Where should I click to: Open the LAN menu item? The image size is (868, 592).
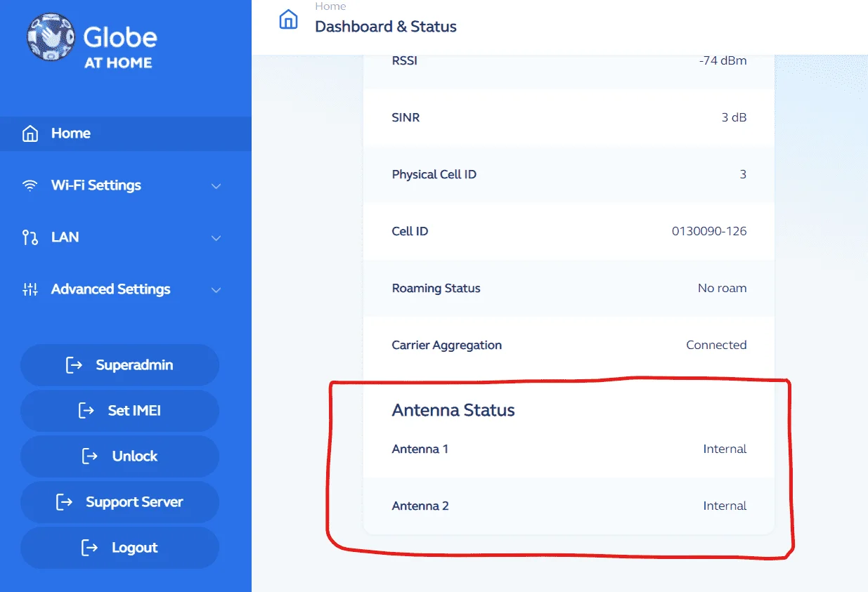point(126,237)
